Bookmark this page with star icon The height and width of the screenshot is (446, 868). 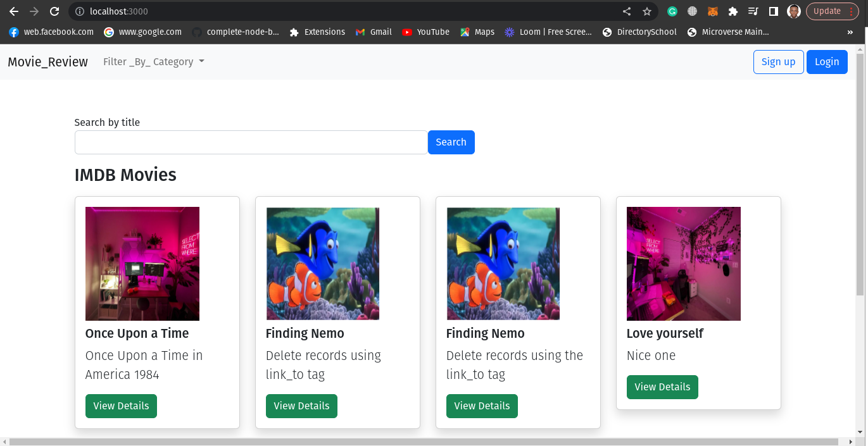(646, 11)
